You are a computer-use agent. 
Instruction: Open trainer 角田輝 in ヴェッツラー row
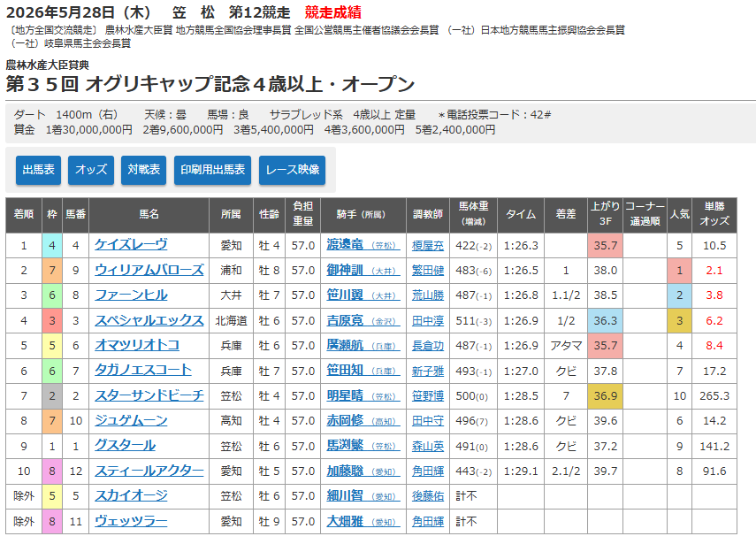(x=428, y=522)
